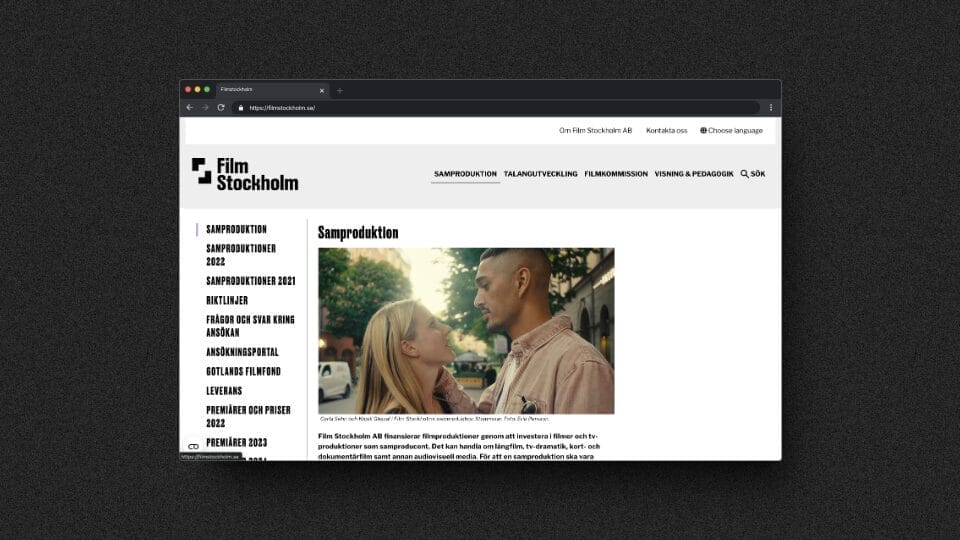Screen dimensions: 960x540
Task: Click the Film Stockholm logo
Action: click(x=245, y=174)
